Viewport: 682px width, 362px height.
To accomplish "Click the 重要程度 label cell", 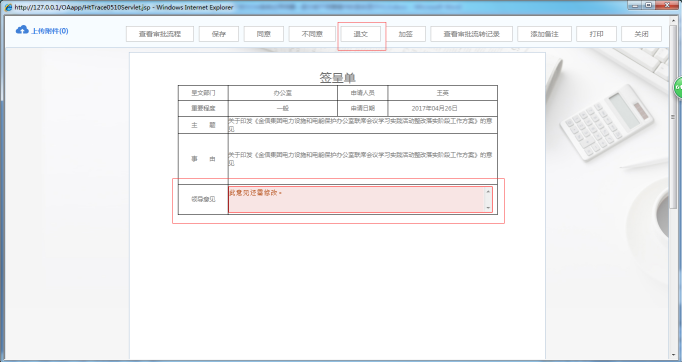I will (x=203, y=108).
